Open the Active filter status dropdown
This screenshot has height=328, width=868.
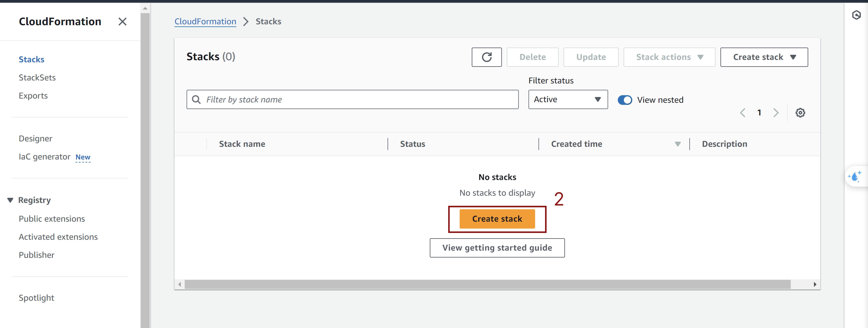coord(568,99)
